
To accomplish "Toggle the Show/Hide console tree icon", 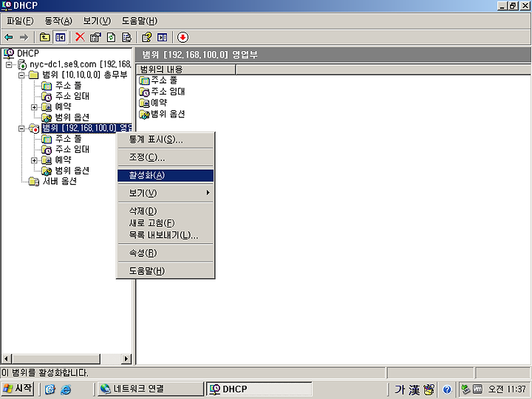I will [61, 38].
